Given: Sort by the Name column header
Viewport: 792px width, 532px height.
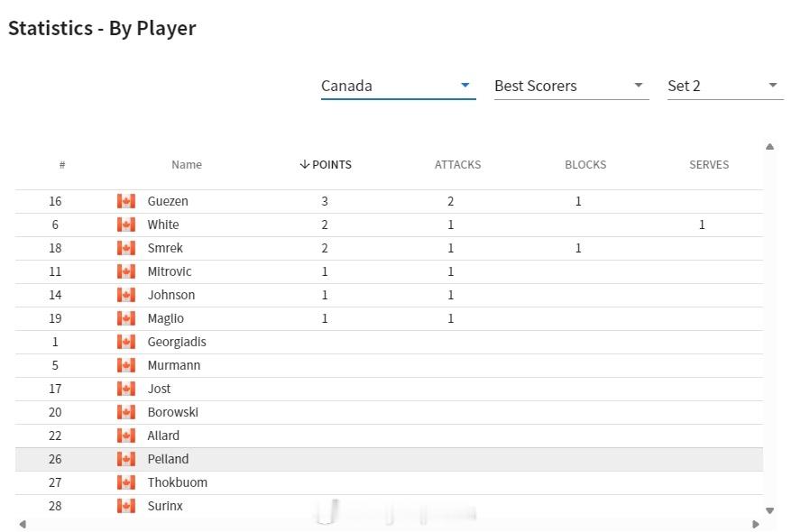Looking at the screenshot, I should point(187,164).
